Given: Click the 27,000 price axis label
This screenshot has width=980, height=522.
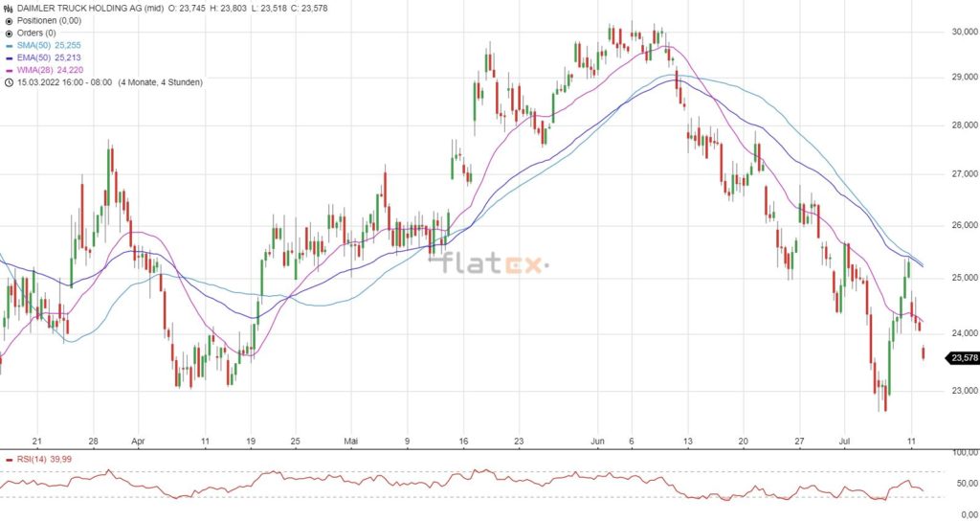Looking at the screenshot, I should [x=965, y=173].
